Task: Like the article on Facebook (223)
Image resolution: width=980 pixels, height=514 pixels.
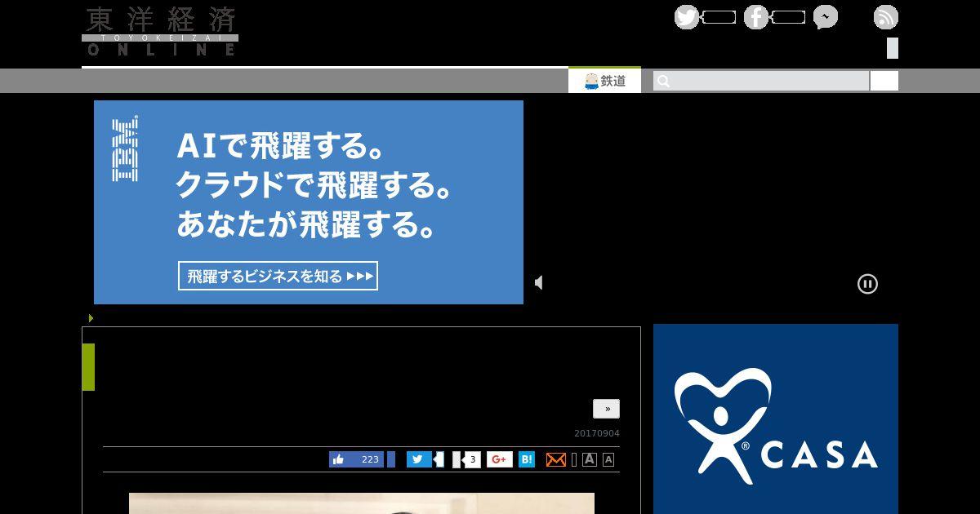Action: click(356, 459)
